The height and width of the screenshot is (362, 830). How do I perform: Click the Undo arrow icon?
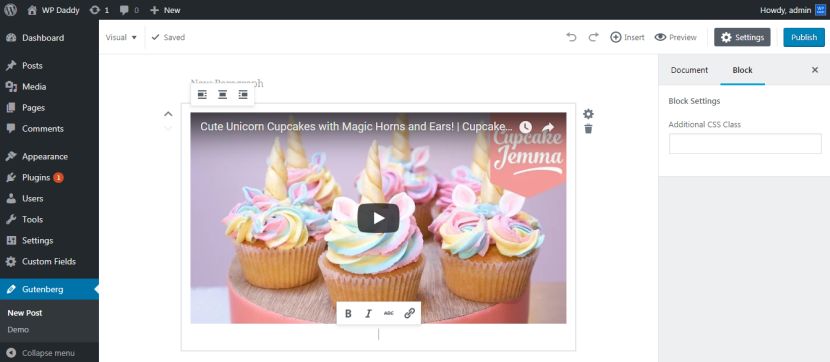click(571, 37)
